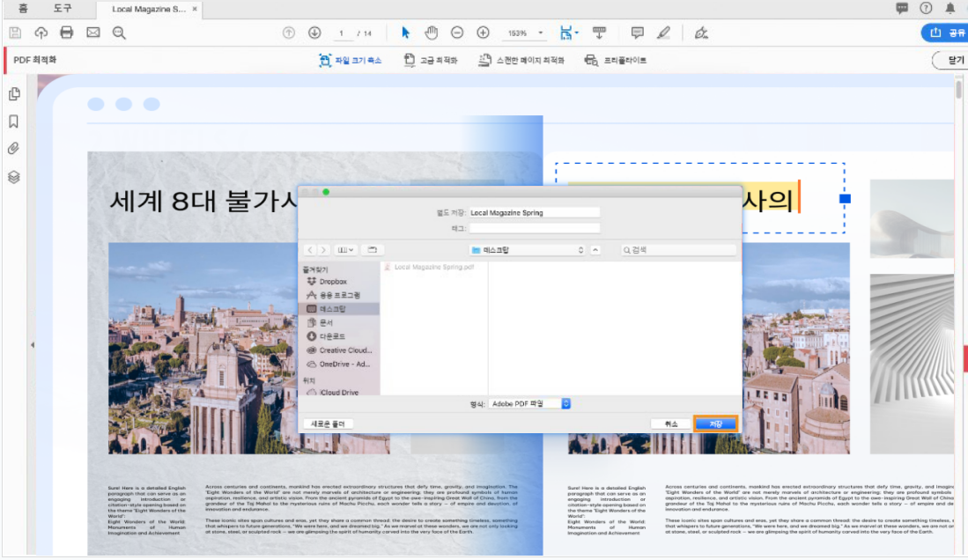Select the Hand tool in the toolbar
This screenshot has height=560, width=968.
[431, 32]
